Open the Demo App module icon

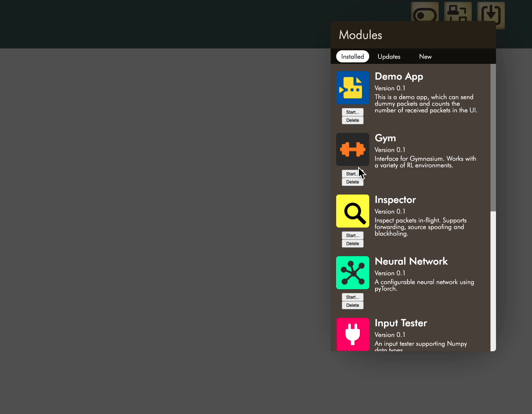pyautogui.click(x=352, y=87)
